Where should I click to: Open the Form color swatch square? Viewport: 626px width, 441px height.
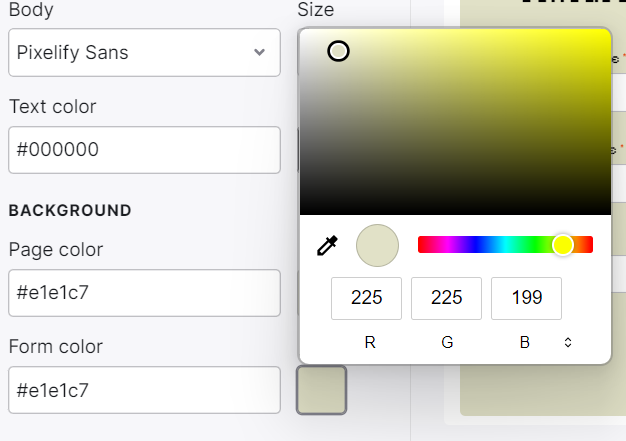tap(321, 390)
